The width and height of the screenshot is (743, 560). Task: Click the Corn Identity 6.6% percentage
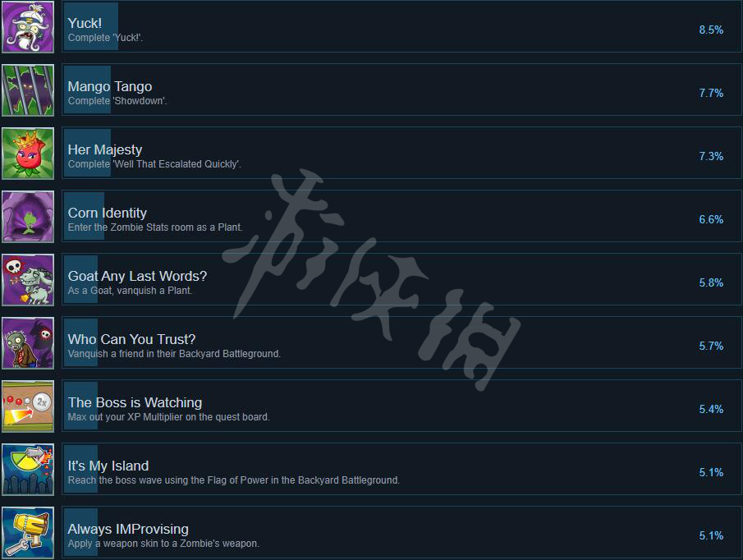711,219
